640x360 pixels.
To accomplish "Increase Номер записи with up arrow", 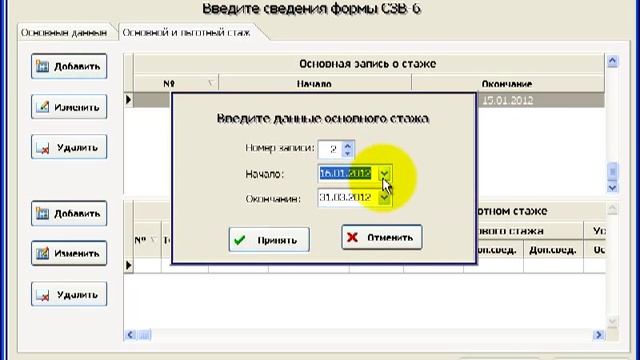I will tap(347, 145).
